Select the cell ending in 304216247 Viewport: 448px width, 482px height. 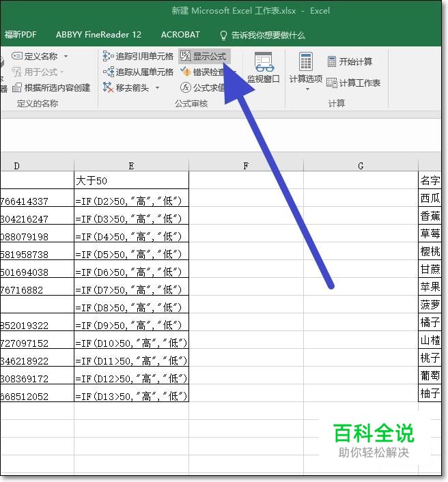pyautogui.click(x=37, y=216)
